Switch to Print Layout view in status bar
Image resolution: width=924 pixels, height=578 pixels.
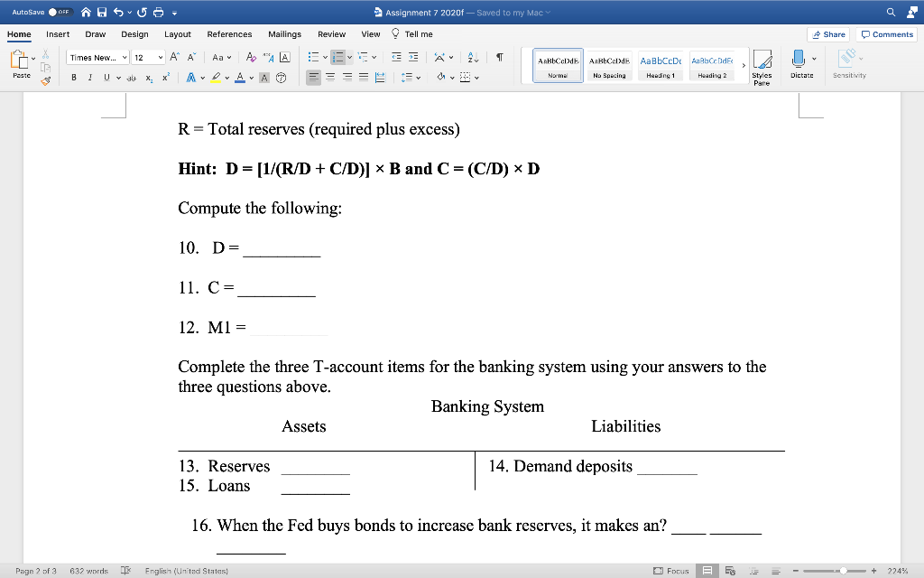707,571
